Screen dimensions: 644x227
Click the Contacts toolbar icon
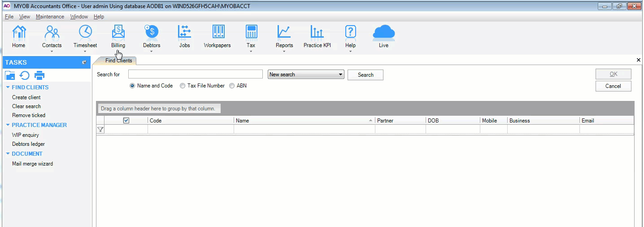[x=52, y=32]
